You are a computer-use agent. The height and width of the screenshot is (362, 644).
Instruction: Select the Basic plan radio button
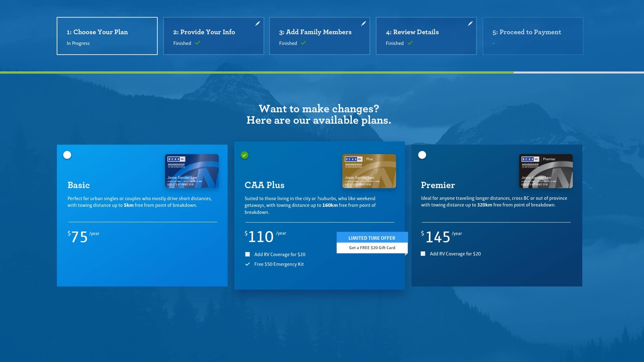67,155
